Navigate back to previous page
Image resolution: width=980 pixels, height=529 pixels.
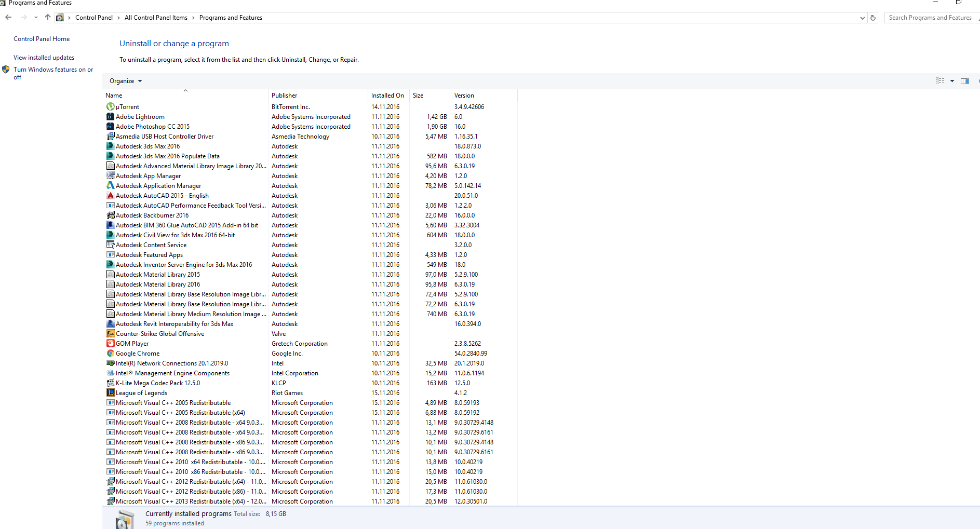tap(8, 18)
